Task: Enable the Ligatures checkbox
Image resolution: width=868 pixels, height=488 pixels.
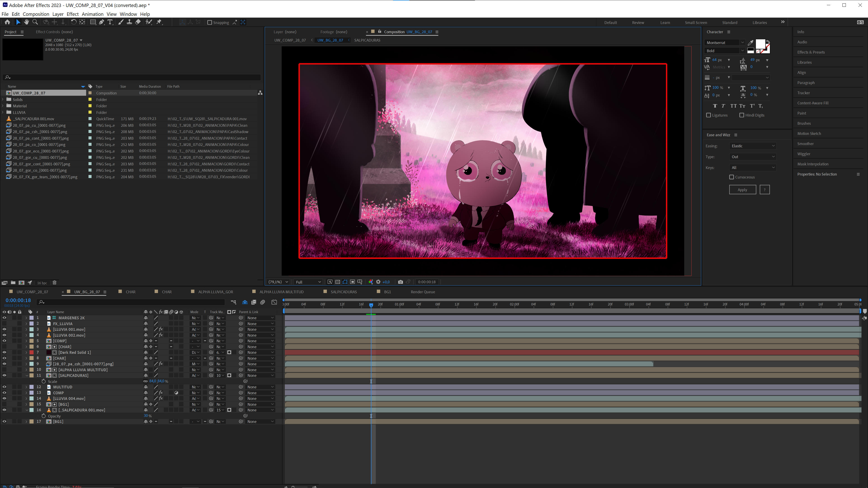Action: (709, 115)
